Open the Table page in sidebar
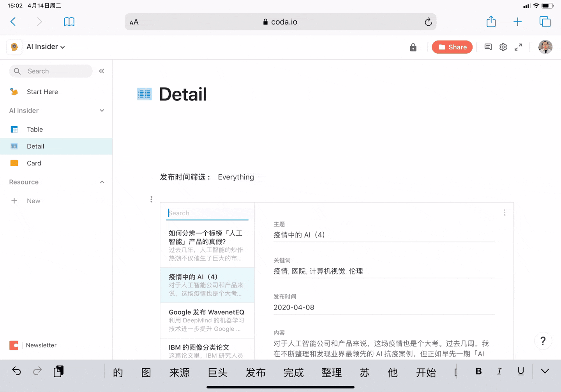The width and height of the screenshot is (561, 392). (x=56, y=129)
